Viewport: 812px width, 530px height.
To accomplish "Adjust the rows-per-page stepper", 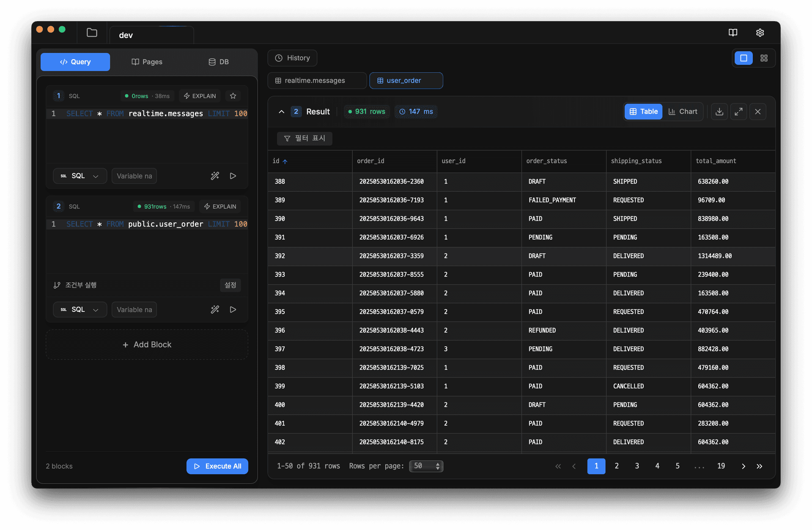I will [438, 466].
